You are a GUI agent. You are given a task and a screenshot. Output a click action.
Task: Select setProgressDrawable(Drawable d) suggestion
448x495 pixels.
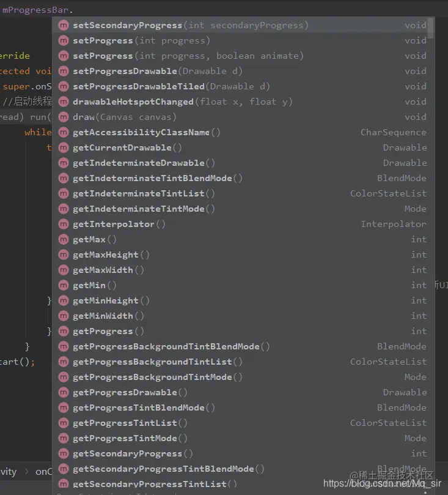(x=242, y=71)
